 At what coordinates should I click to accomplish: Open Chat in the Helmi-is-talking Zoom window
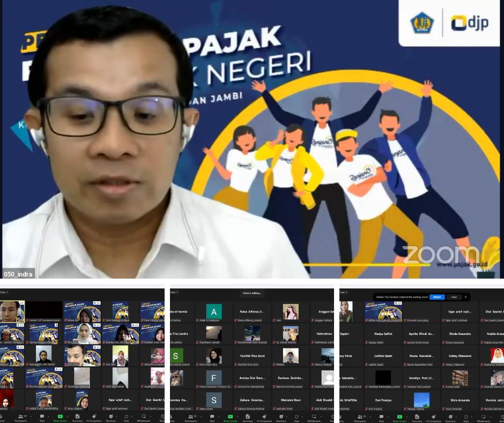(212, 417)
